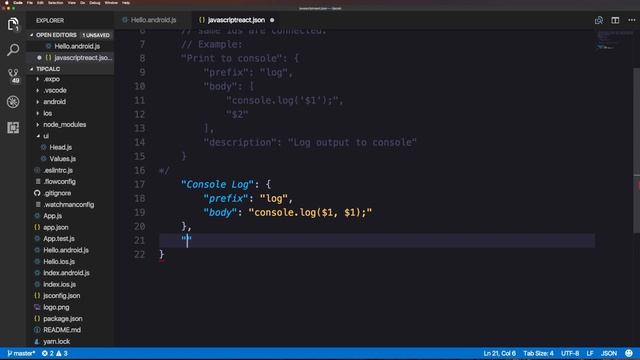Click the minimap code preview
Viewport: 640px width, 360px height.
(614, 40)
